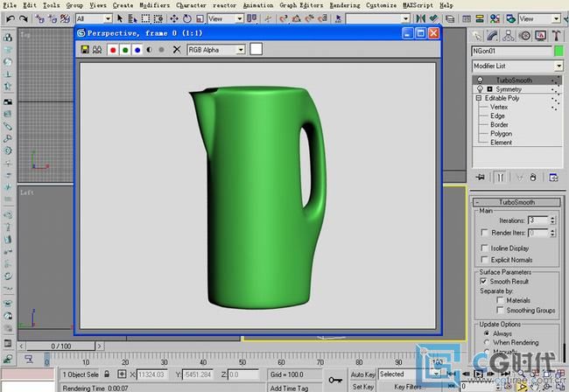This screenshot has height=392, width=569.
Task: Check Separate by Materials checkbox
Action: tap(500, 300)
